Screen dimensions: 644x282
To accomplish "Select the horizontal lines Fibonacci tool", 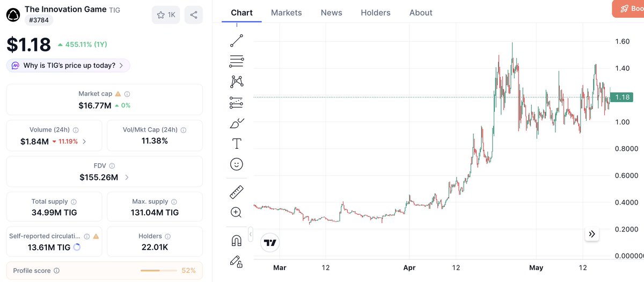I will pos(236,61).
